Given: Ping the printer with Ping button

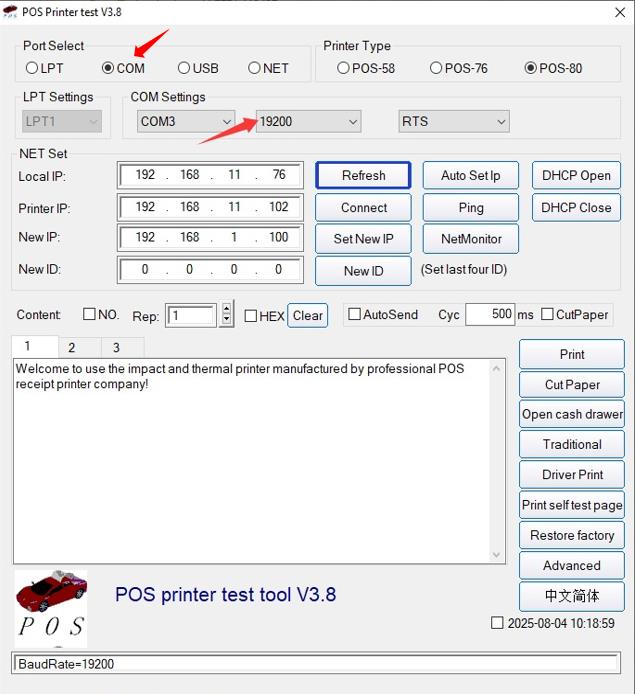Looking at the screenshot, I should [471, 207].
